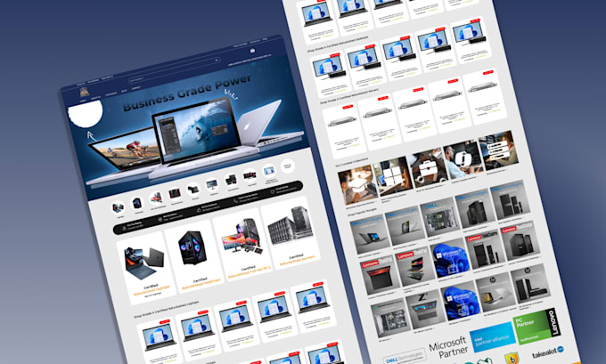Select the monitor category circle icon

point(212,185)
